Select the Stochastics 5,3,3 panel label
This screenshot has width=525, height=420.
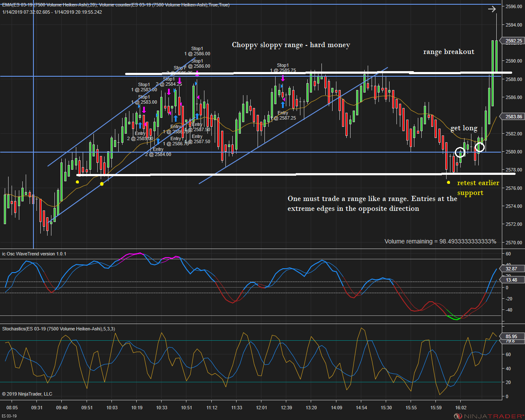tap(58, 329)
